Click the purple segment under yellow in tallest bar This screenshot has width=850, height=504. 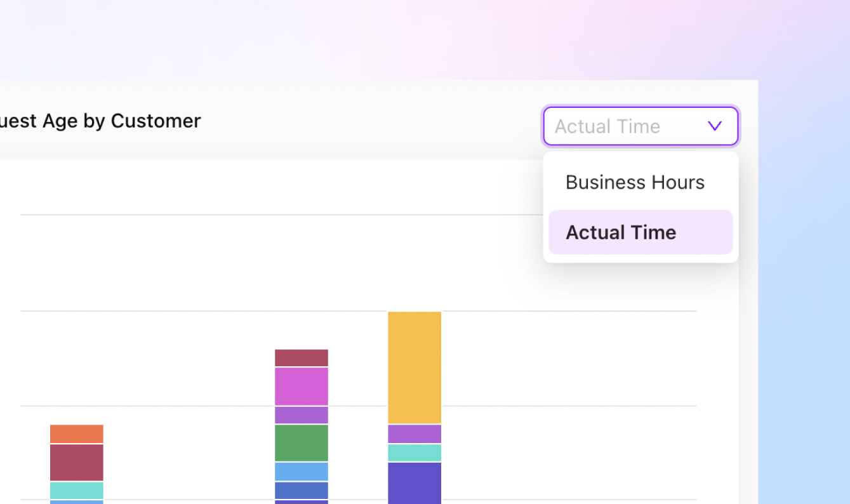tap(415, 434)
